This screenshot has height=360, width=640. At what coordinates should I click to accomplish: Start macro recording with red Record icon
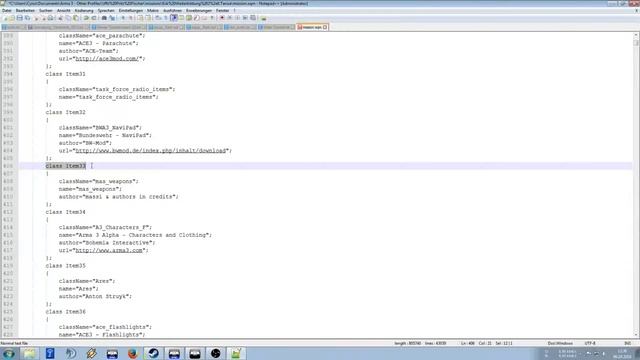coord(222,18)
